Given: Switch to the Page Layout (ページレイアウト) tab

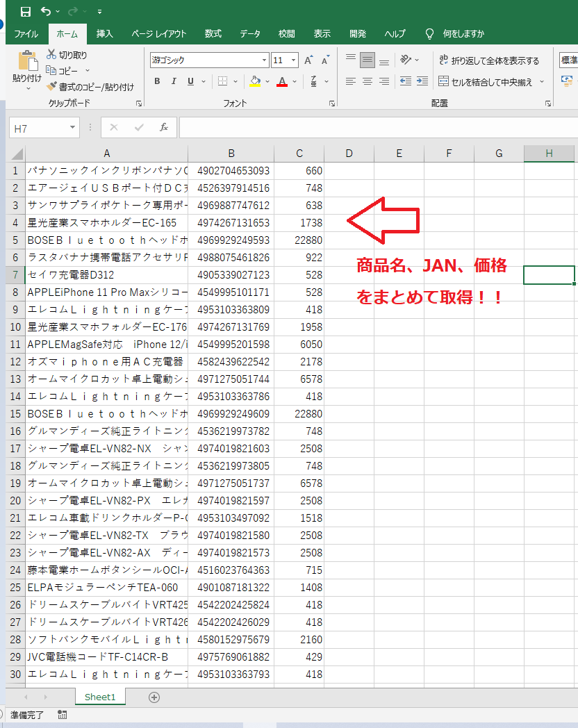Looking at the screenshot, I should pyautogui.click(x=159, y=34).
